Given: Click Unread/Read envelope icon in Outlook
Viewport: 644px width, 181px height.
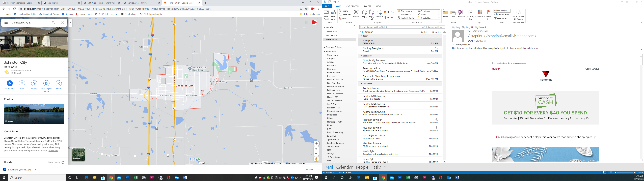Looking at the screenshot, I should click(x=470, y=12).
